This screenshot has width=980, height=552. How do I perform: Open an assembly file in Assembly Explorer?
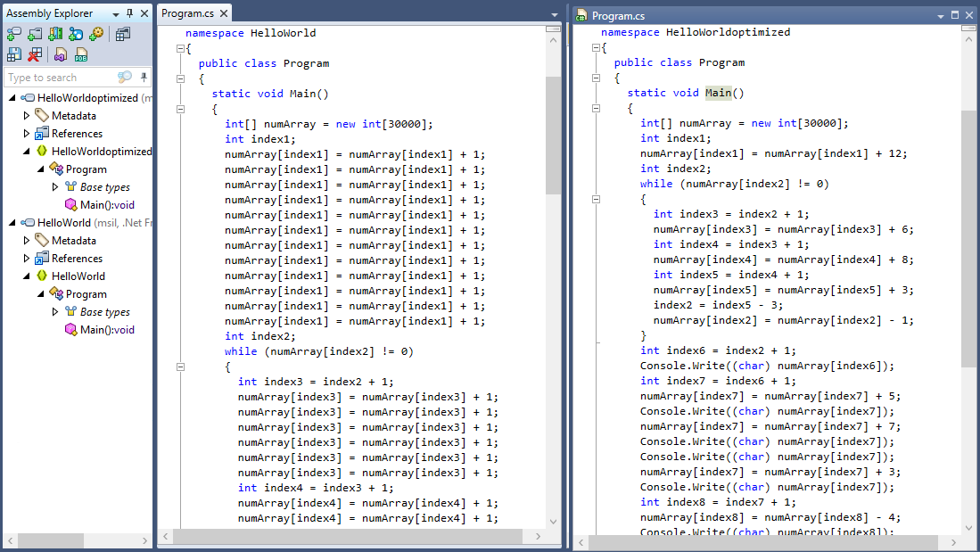pos(13,34)
